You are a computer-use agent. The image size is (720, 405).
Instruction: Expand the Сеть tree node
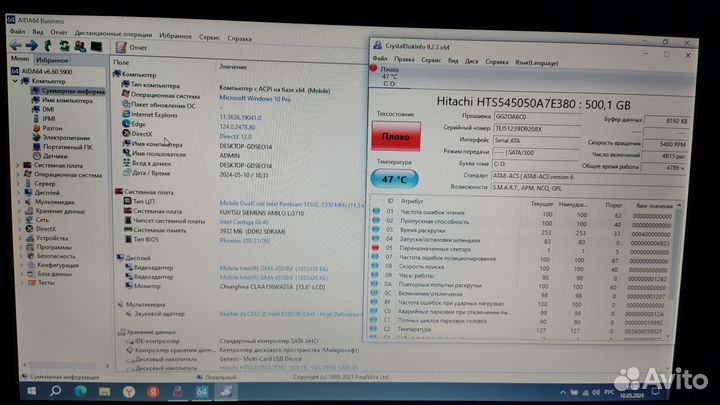[x=19, y=220]
